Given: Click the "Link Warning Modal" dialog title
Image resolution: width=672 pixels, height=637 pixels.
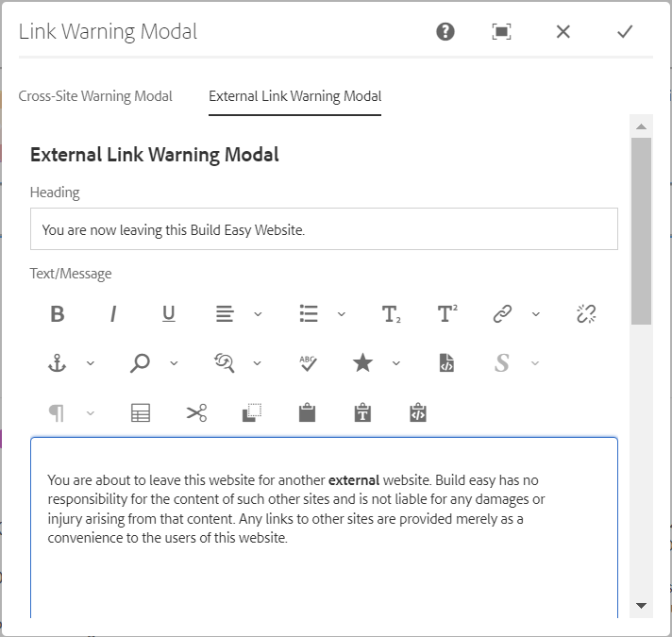Looking at the screenshot, I should click(x=108, y=32).
